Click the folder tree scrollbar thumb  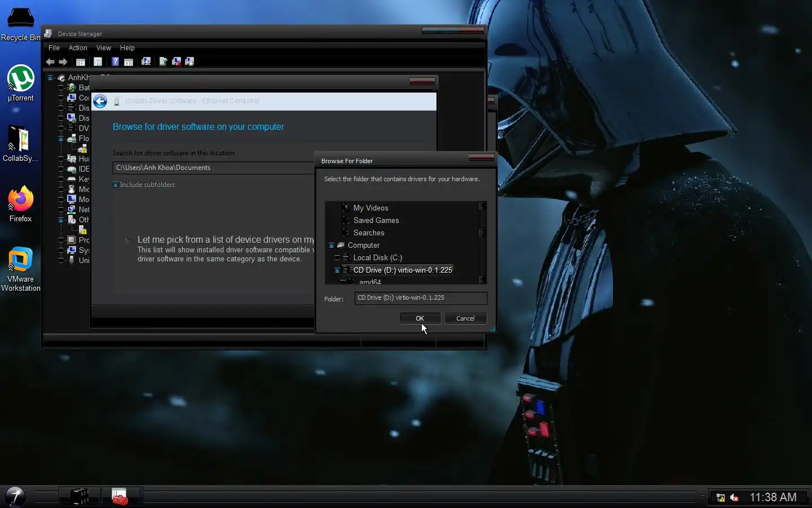[482, 233]
